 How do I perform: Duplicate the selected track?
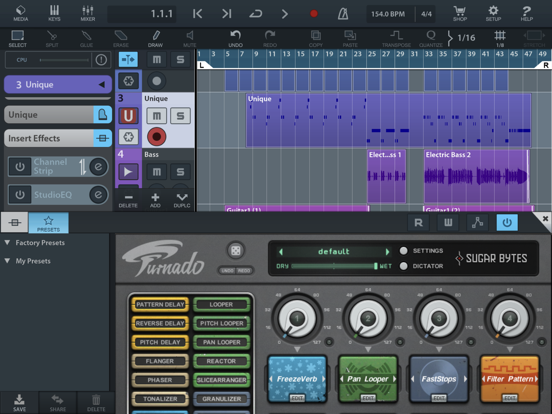[x=182, y=200]
